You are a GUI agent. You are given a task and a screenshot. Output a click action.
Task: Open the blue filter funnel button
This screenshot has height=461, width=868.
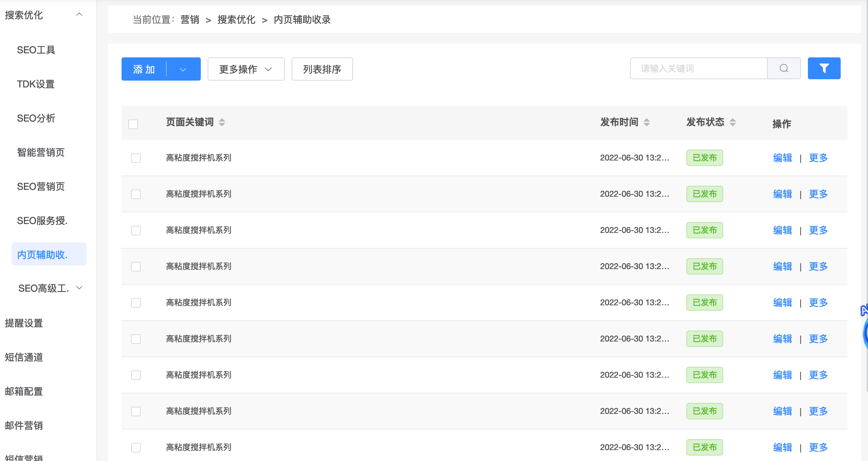[x=824, y=69]
